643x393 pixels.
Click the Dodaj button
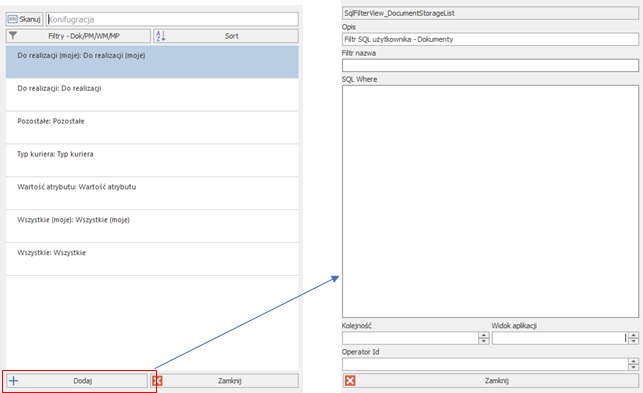pos(77,381)
